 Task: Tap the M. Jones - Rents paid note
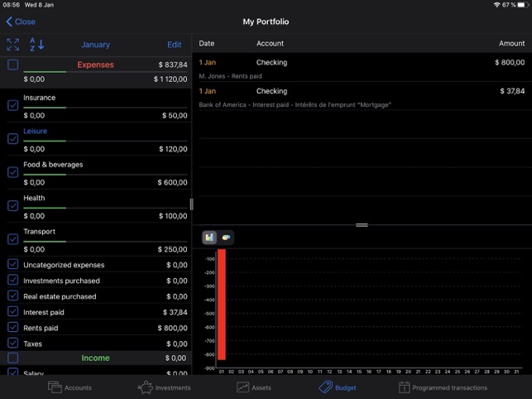click(230, 76)
